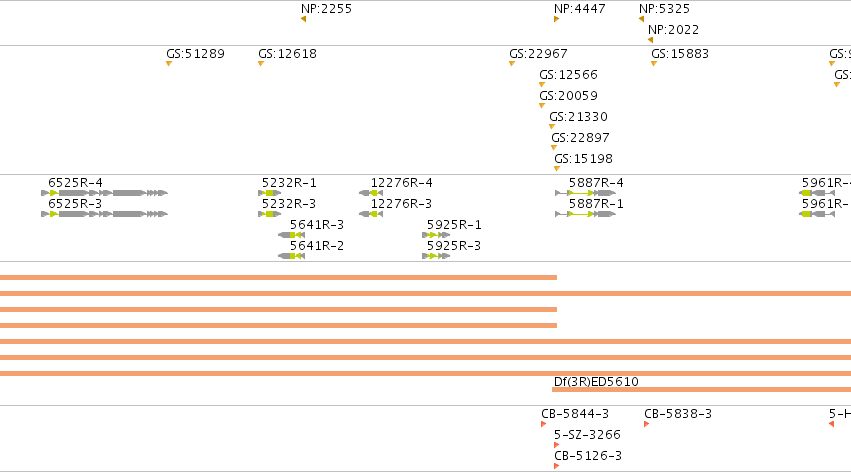Click the GS:22967 marker triangle
The width and height of the screenshot is (851, 472).
[x=512, y=63]
